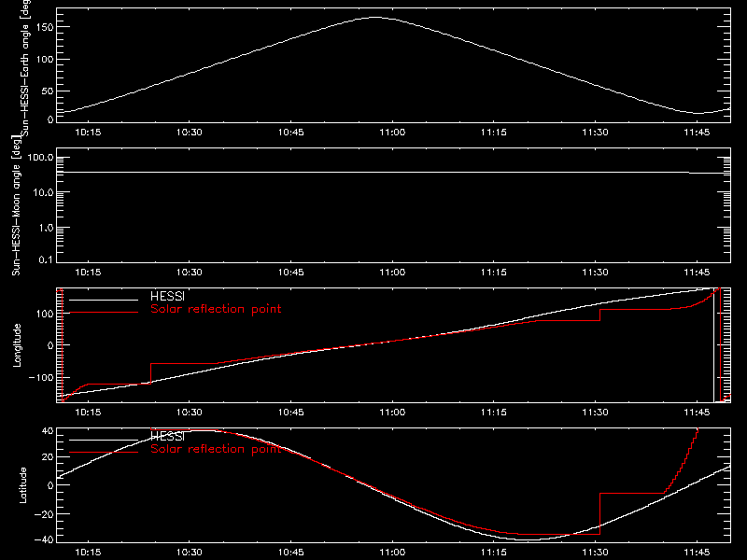Click red latitude step jump near 11:30
747x560 pixels.
pos(599,514)
